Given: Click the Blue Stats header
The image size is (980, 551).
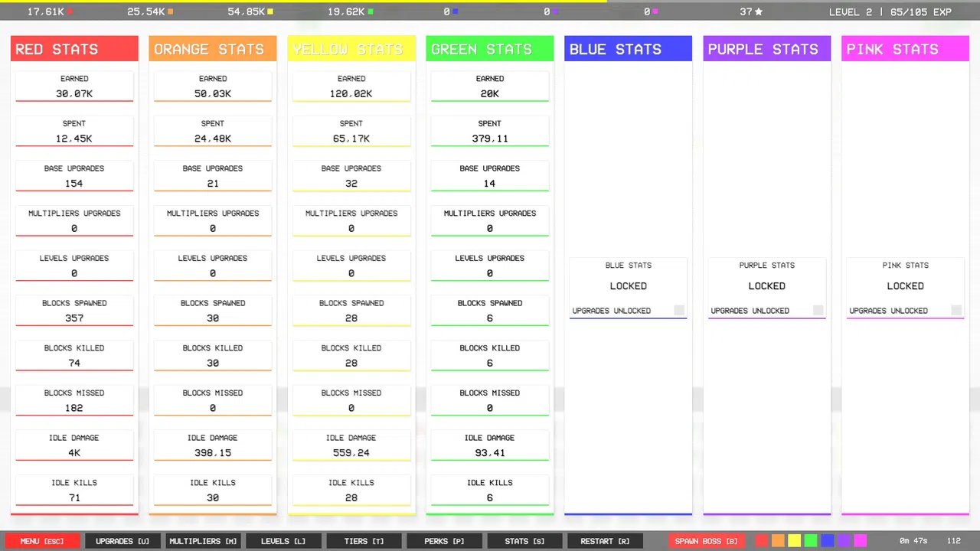Looking at the screenshot, I should click(629, 49).
